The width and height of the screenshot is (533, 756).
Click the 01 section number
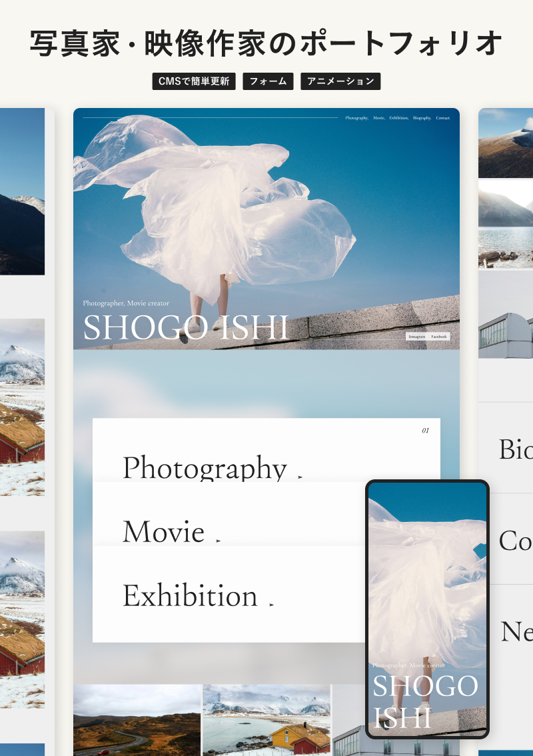pos(425,431)
